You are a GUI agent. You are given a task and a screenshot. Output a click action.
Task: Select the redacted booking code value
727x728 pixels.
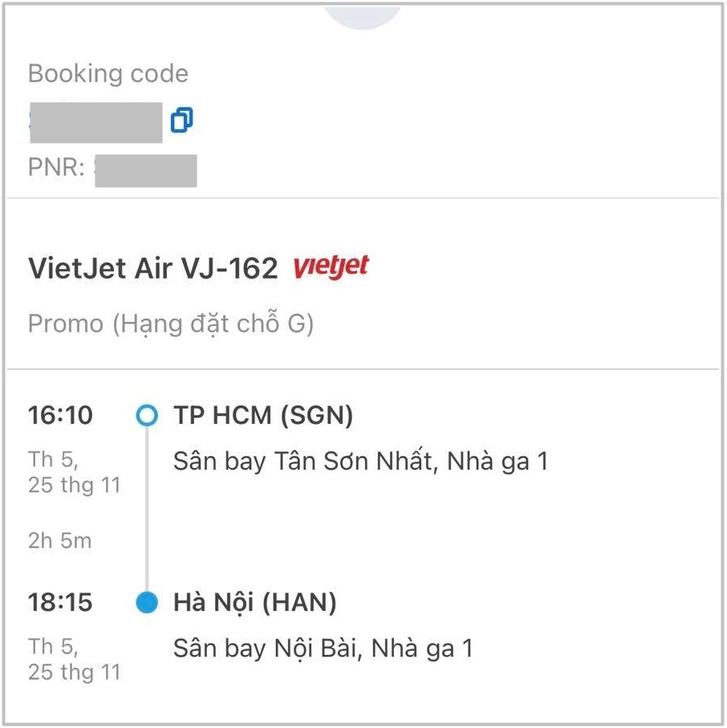point(95,122)
